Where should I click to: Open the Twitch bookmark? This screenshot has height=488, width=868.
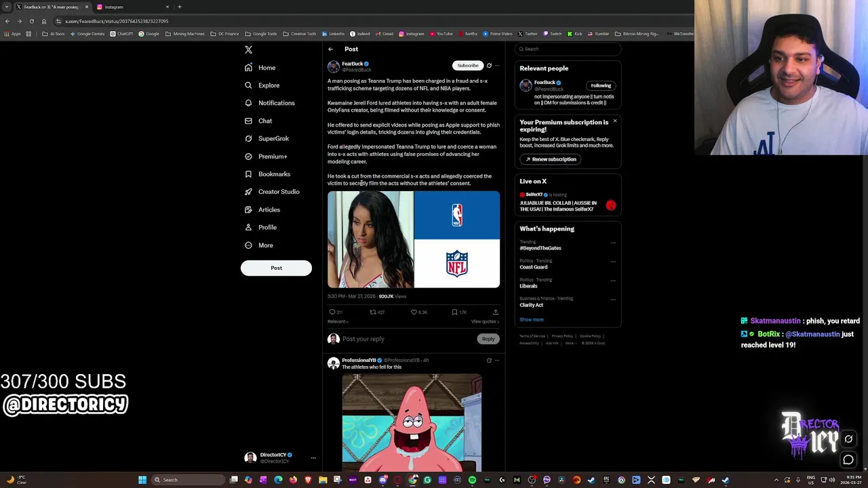552,34
